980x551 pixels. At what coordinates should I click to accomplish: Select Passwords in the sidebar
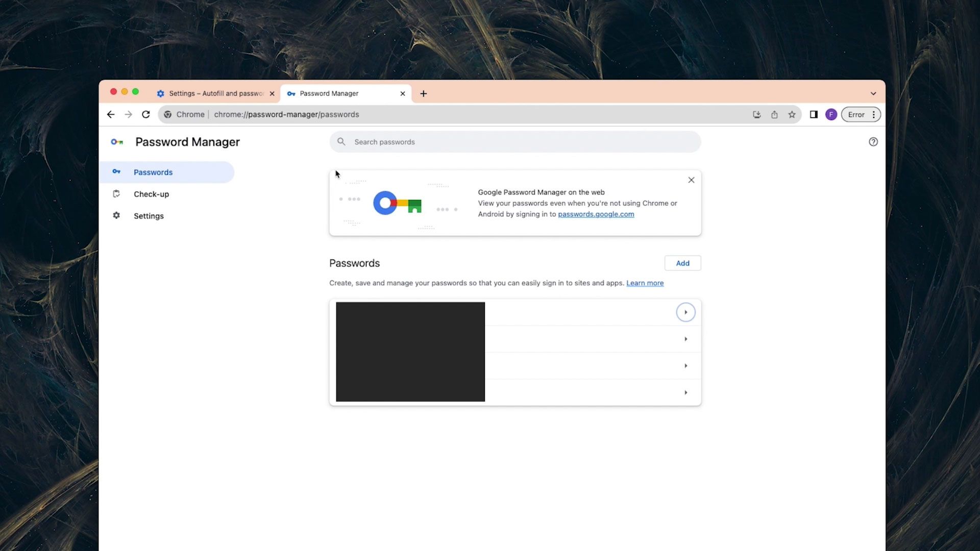(167, 172)
